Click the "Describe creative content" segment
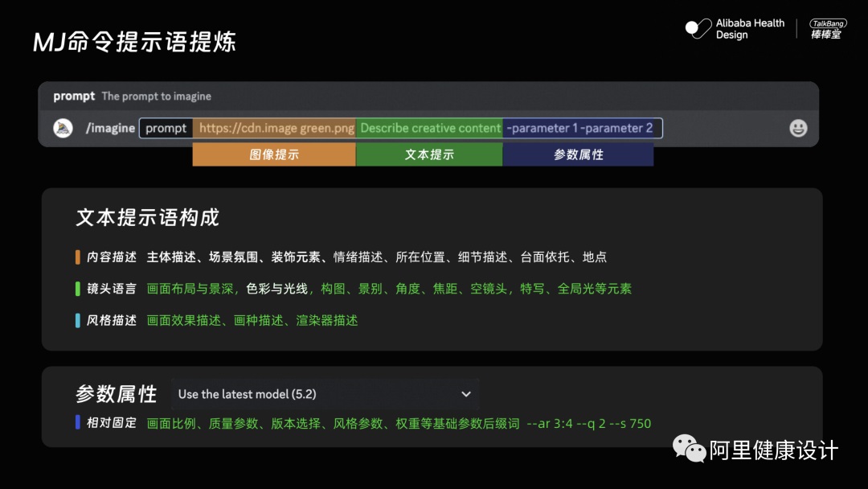 429,128
